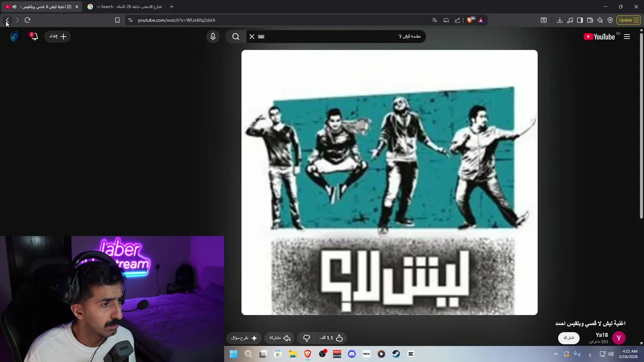Screen dimensions: 644x362
Task: Open the Ya18 channel avatar
Action: (x=619, y=338)
